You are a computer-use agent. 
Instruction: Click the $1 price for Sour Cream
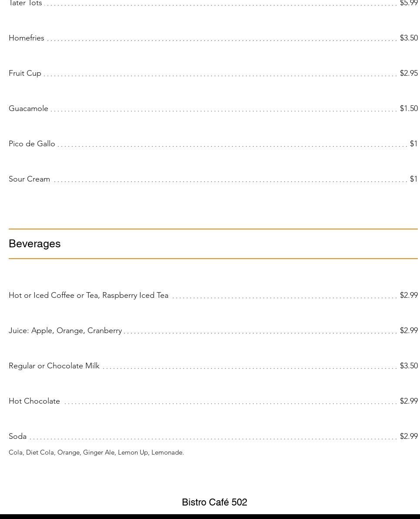point(413,179)
